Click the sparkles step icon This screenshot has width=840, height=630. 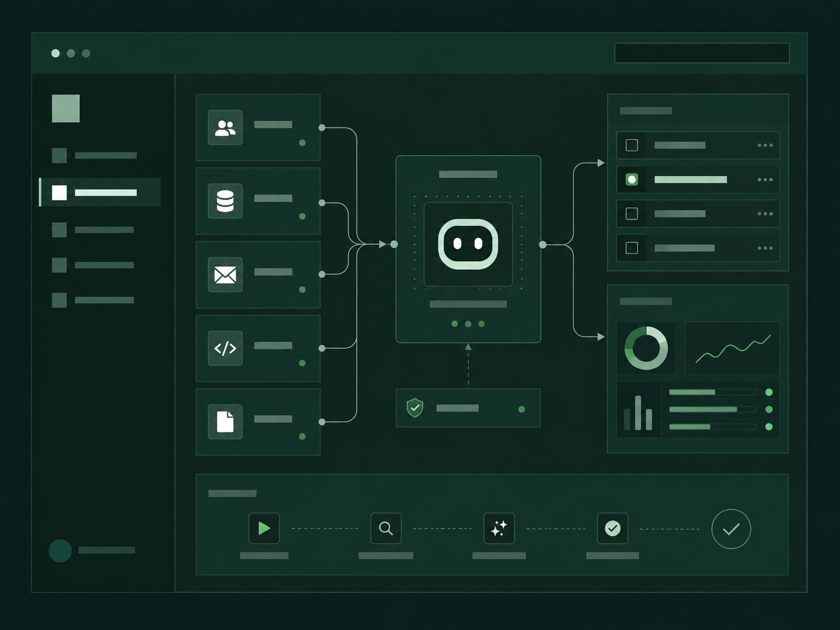499,528
